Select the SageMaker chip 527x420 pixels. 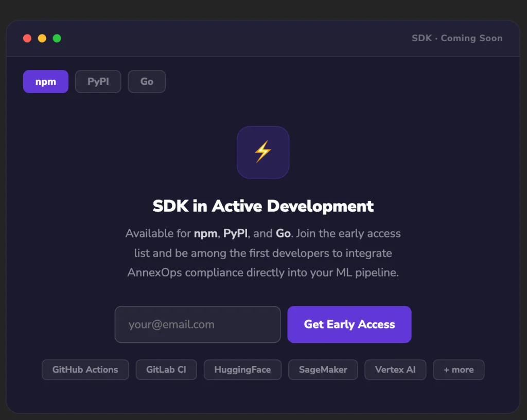(323, 370)
